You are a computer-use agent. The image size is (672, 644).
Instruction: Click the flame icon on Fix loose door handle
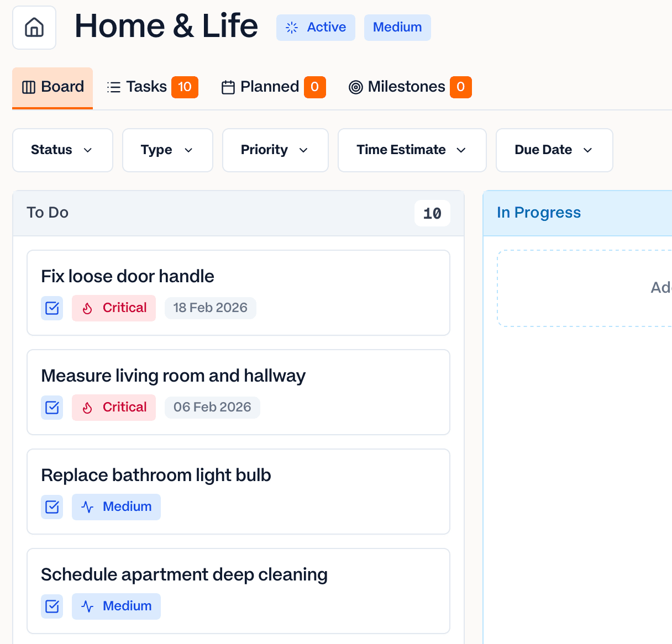(x=87, y=308)
